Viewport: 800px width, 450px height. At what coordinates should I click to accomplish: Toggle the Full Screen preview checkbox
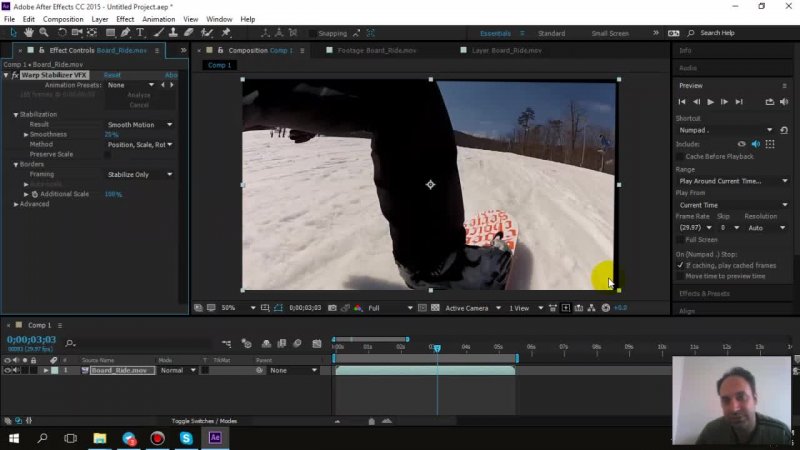point(680,240)
